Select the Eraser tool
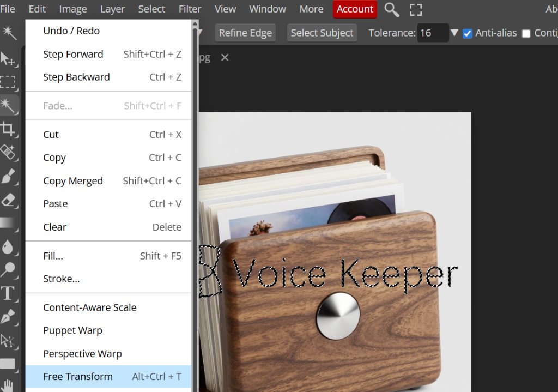558x392 pixels. [8, 200]
